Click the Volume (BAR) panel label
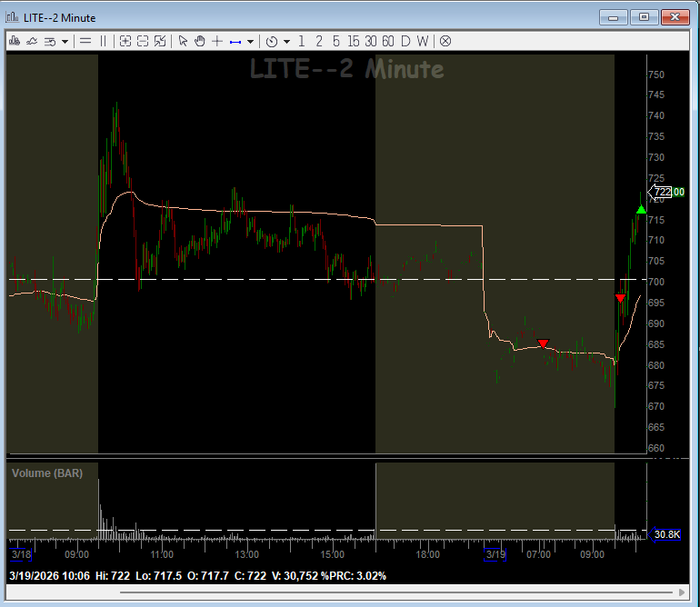The width and height of the screenshot is (700, 607). [47, 473]
